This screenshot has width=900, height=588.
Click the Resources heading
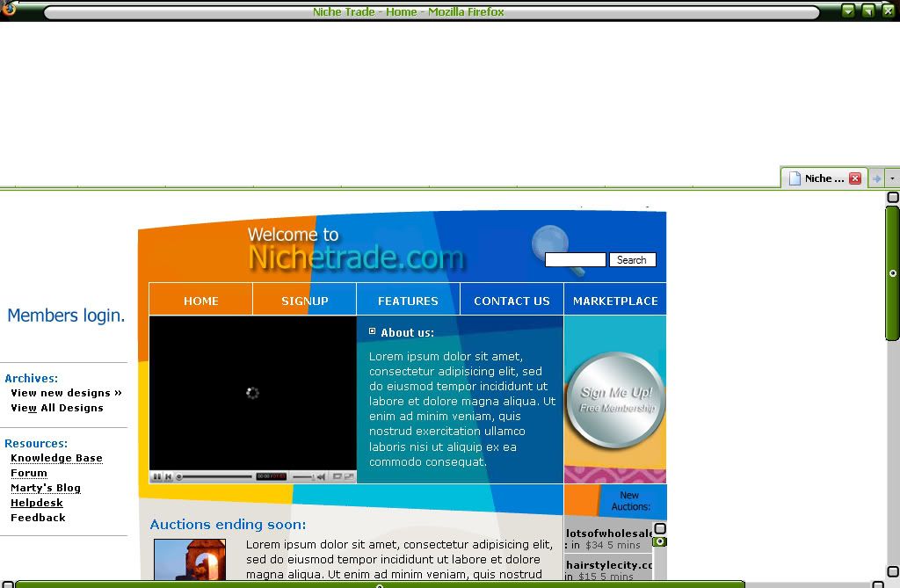click(x=36, y=443)
